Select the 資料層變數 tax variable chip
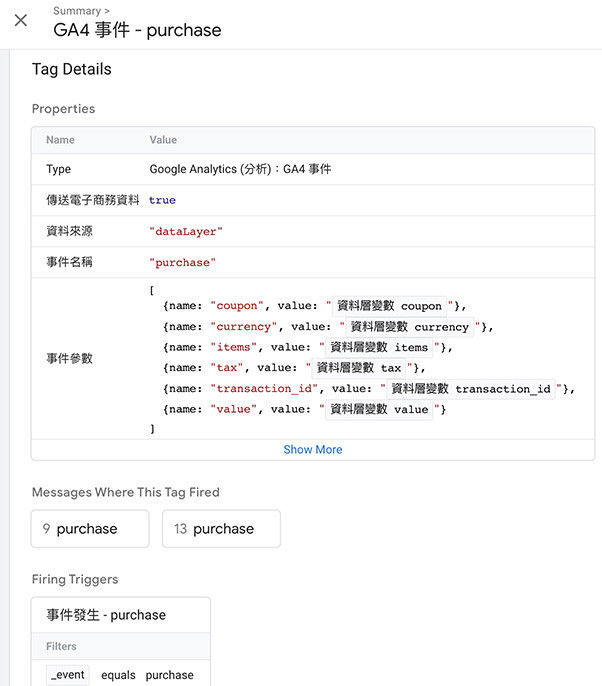 (x=359, y=368)
